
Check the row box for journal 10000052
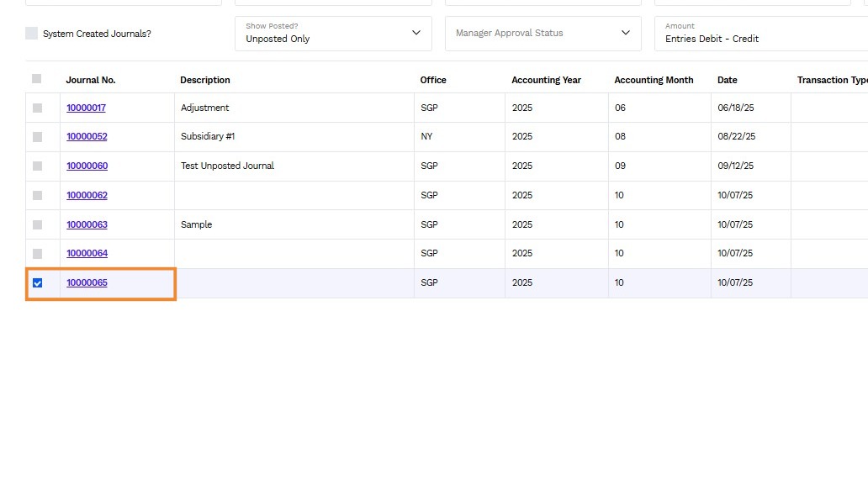[37, 137]
